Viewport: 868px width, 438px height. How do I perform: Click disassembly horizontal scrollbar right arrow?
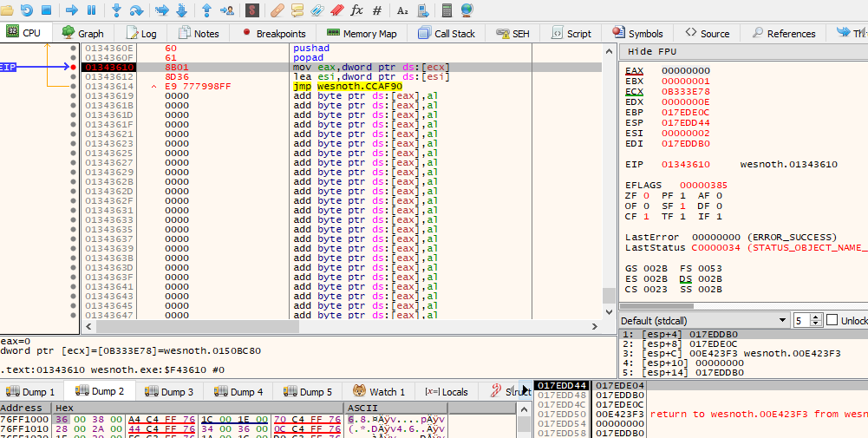point(595,327)
